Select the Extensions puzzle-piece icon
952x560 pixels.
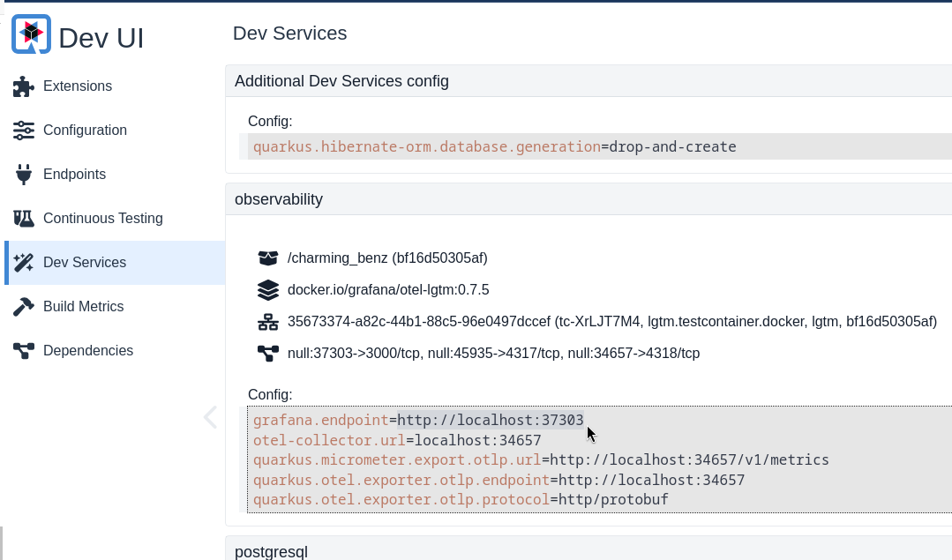click(23, 86)
